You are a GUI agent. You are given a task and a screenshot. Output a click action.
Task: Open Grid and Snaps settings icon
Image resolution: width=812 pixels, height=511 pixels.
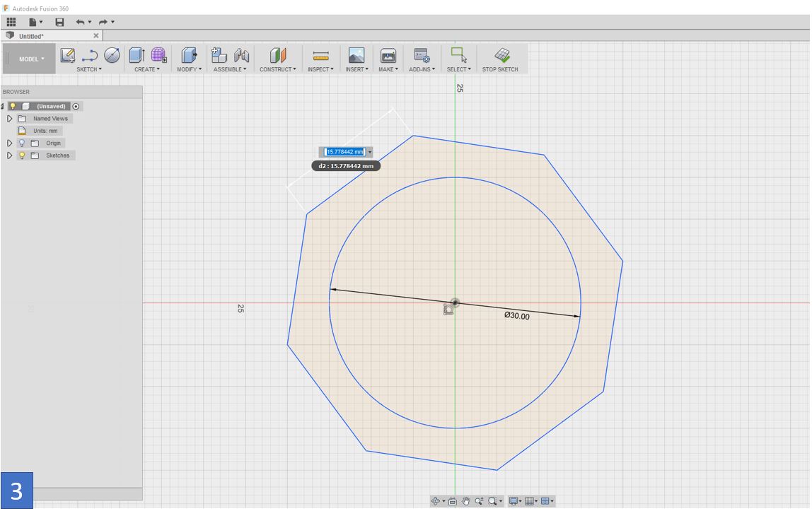click(529, 500)
